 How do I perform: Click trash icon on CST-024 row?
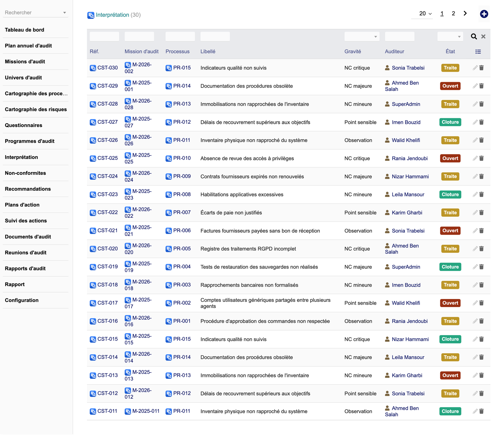pyautogui.click(x=481, y=176)
